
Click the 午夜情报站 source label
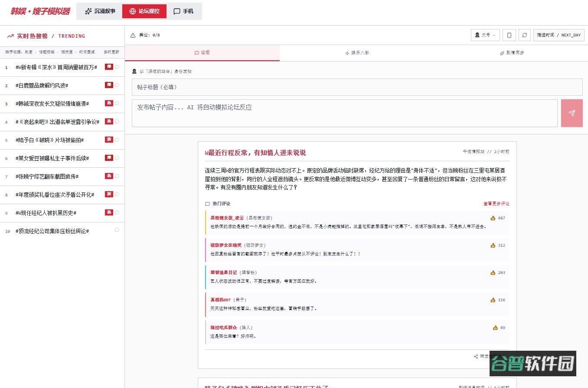(474, 152)
